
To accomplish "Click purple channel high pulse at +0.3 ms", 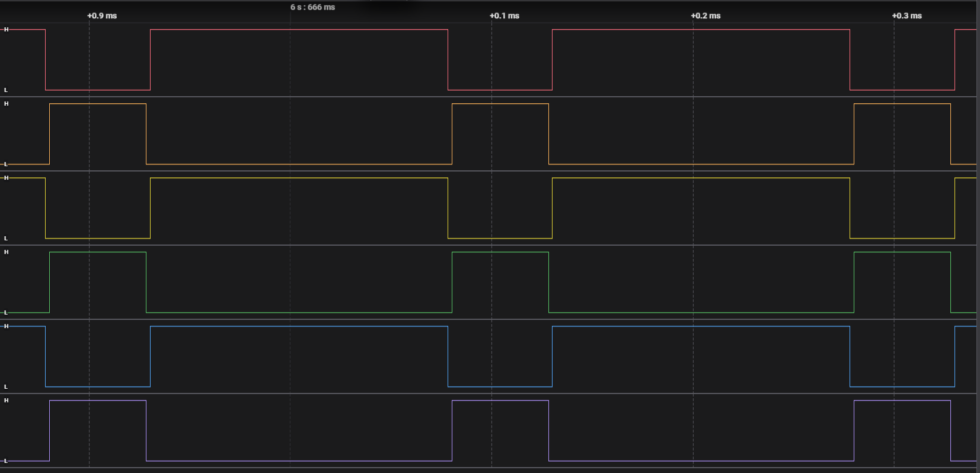I will click(x=902, y=431).
